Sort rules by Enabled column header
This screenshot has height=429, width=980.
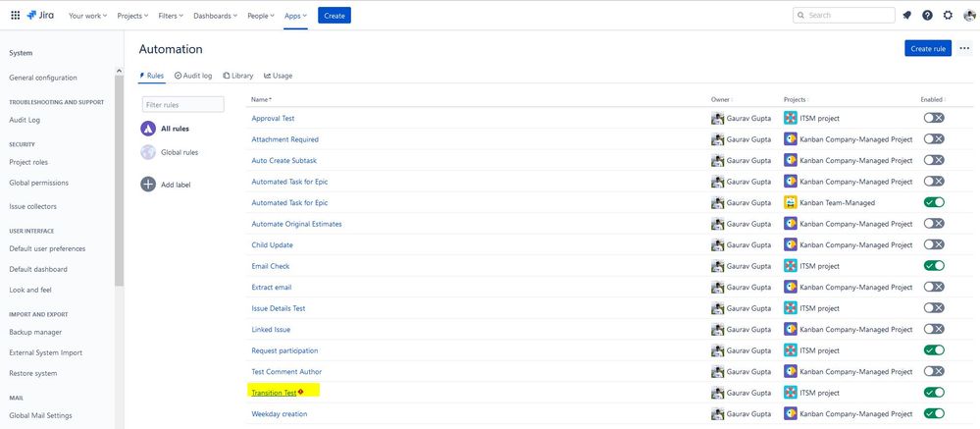933,99
